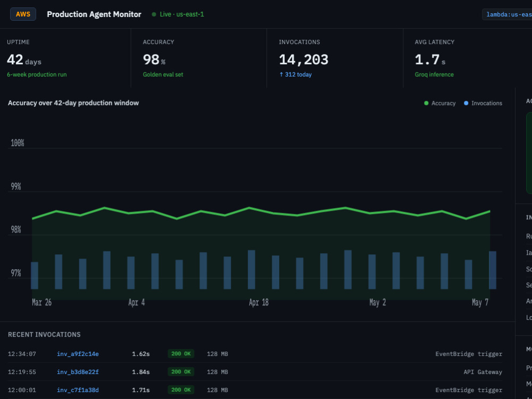This screenshot has width=532, height=399.
Task: Click the 100% y-axis label
Action: tap(18, 143)
